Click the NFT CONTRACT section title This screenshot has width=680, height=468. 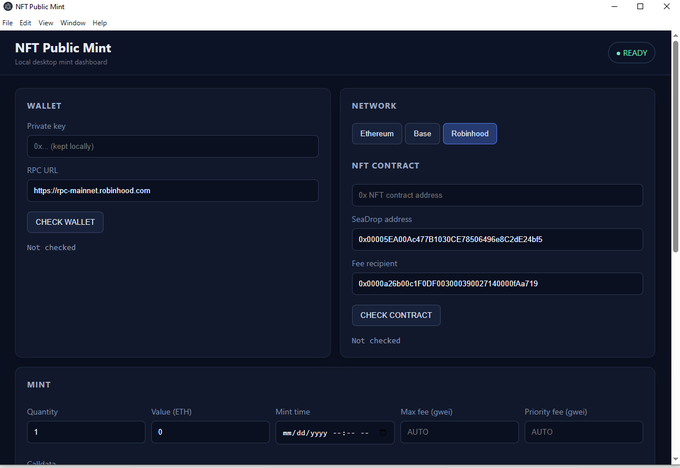coord(386,166)
